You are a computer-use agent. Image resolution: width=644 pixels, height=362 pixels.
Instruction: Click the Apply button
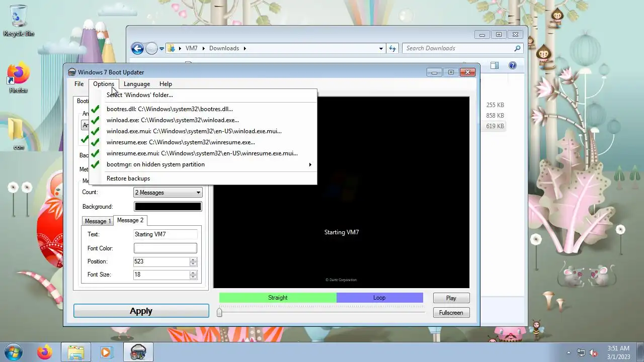click(x=141, y=311)
